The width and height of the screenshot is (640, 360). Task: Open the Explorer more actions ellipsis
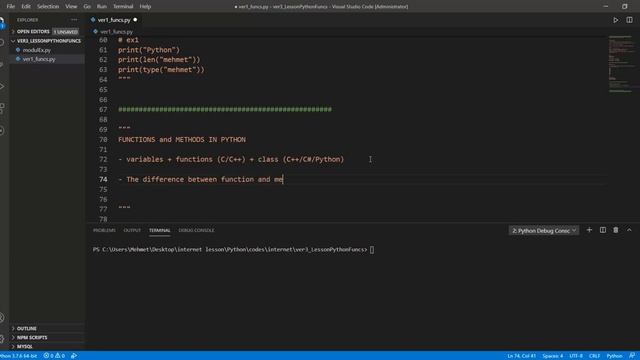pos(74,20)
